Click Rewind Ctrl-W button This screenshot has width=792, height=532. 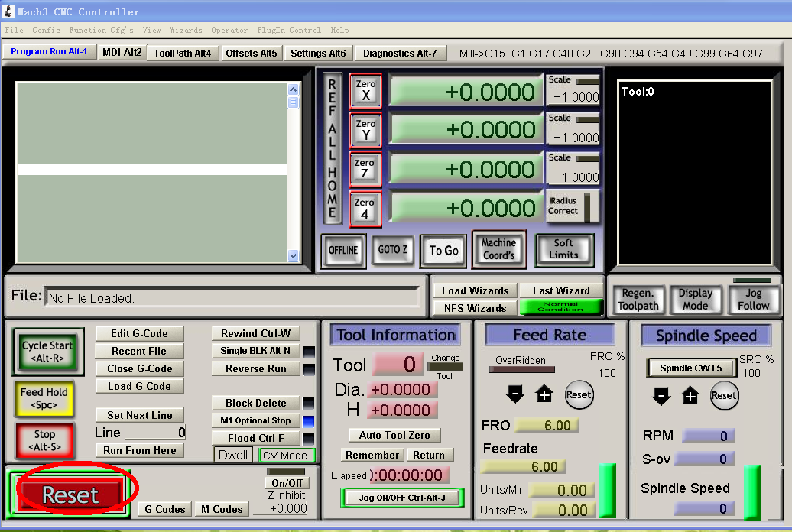point(255,333)
